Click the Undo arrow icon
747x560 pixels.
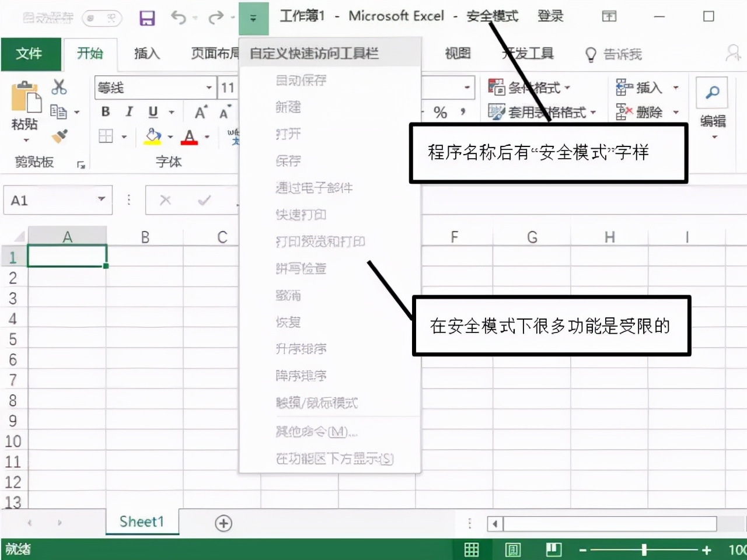[178, 18]
